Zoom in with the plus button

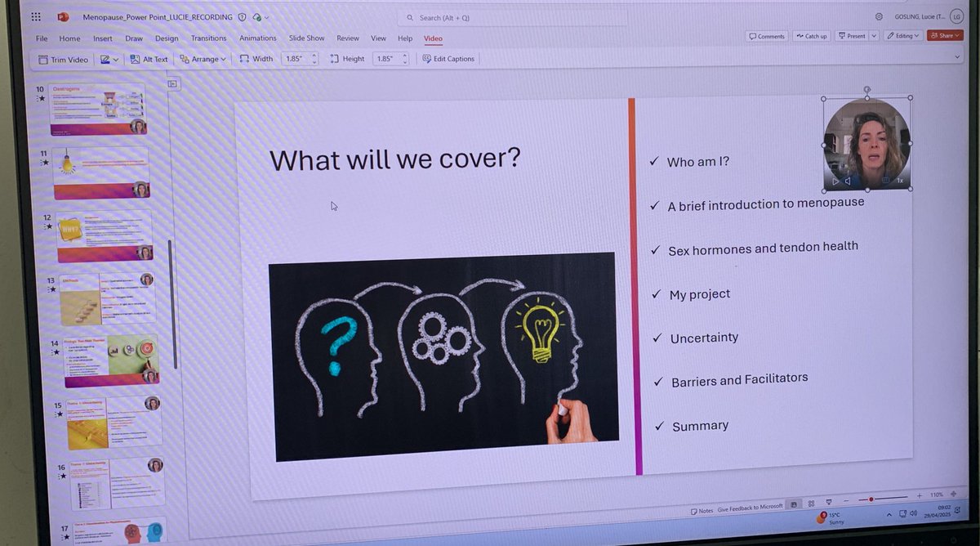[920, 495]
